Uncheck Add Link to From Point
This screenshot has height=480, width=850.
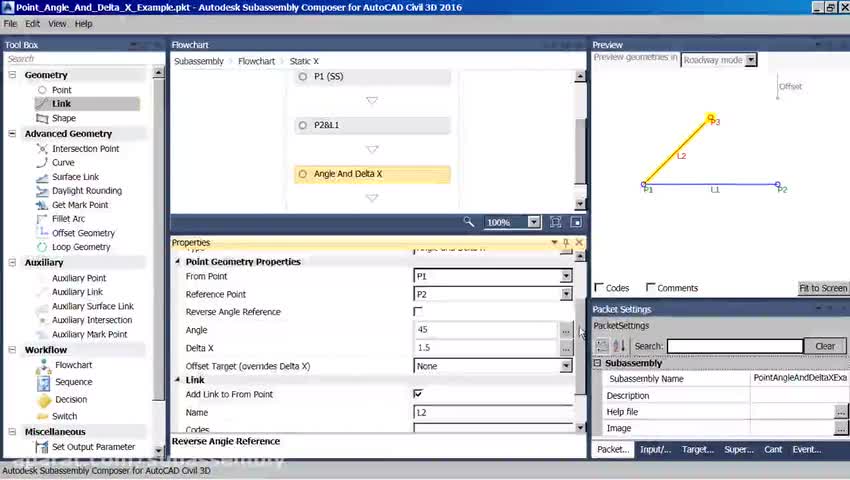coord(418,394)
